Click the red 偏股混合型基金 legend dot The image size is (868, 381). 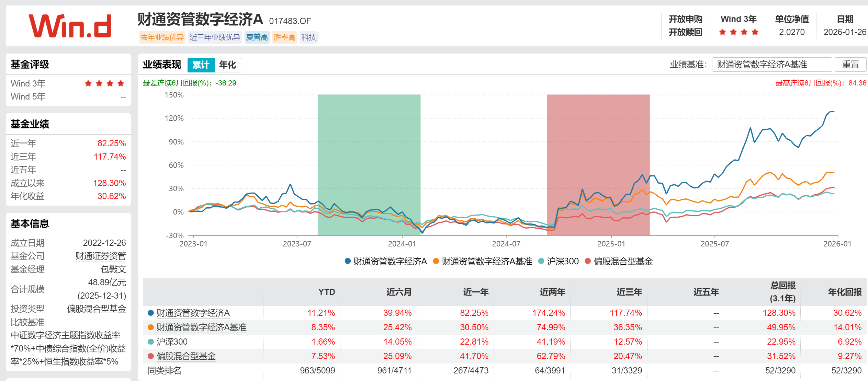[x=588, y=261]
